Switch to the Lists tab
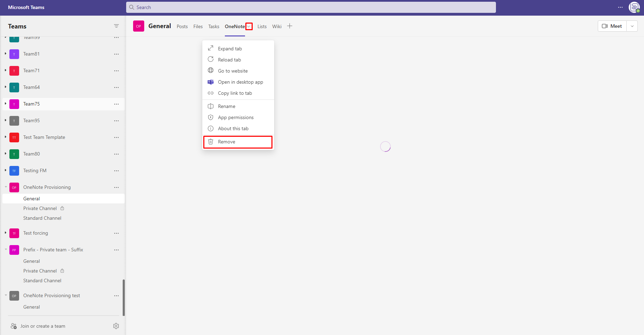Image resolution: width=644 pixels, height=335 pixels. [x=262, y=26]
